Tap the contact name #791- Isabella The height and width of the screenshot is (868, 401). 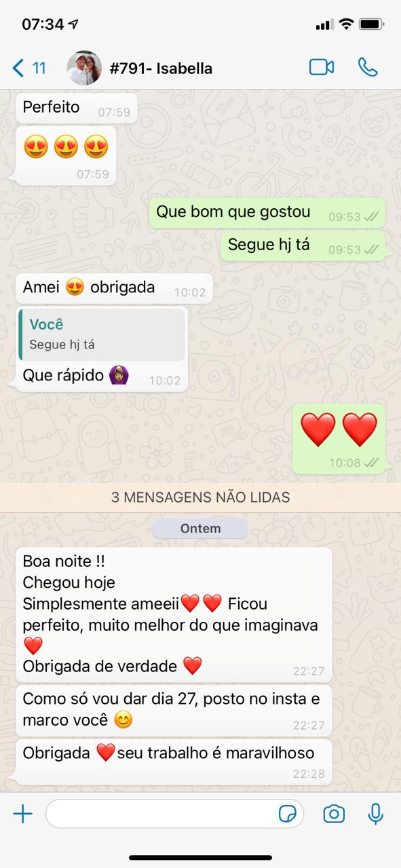(161, 68)
